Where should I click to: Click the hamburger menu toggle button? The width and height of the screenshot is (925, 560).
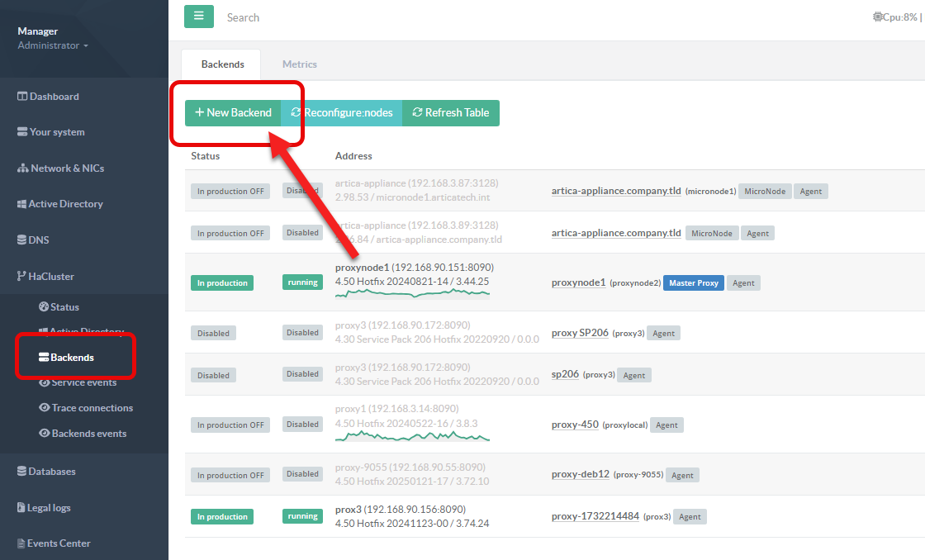198,17
